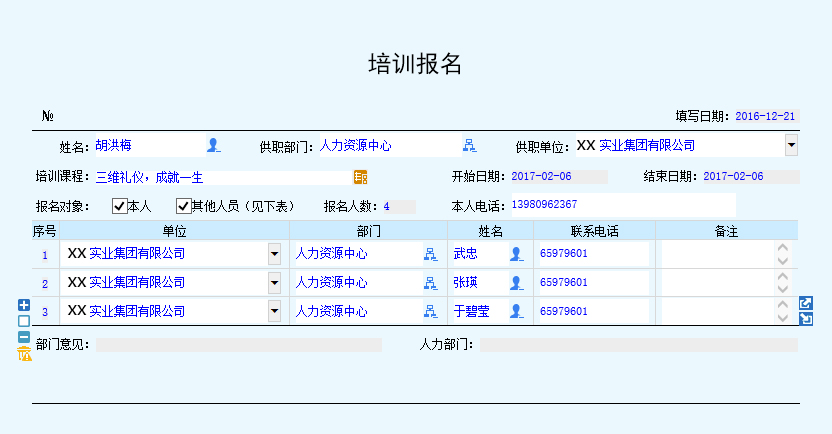Screen dimensions: 832x434
Task: Open the 单位 dropdown in row 3
Action: pyautogui.click(x=274, y=311)
